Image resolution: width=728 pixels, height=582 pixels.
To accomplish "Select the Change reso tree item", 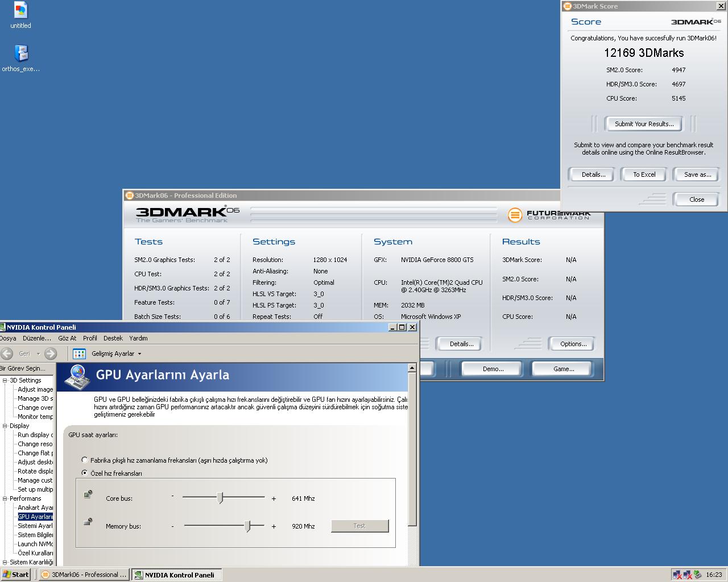I will [35, 444].
